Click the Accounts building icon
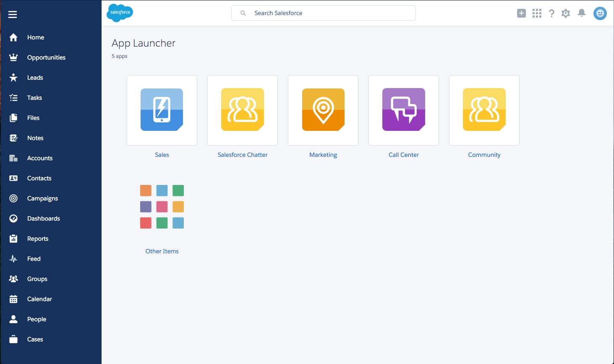 tap(13, 158)
